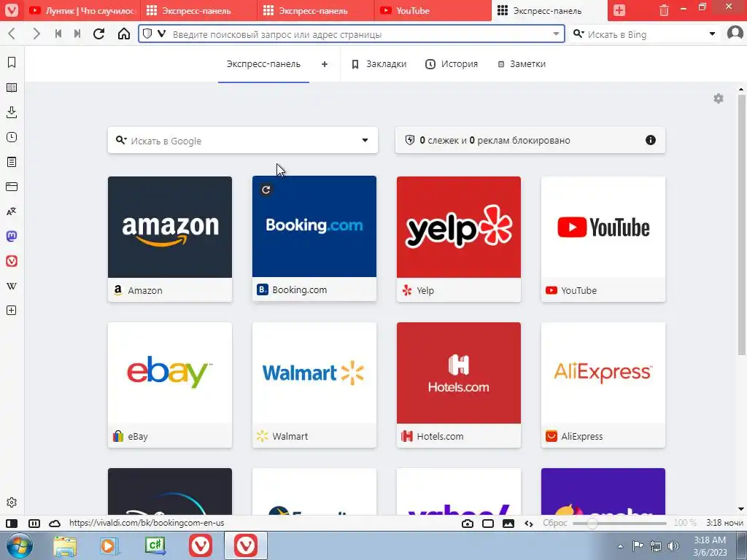This screenshot has width=747, height=560.
Task: Reset zoom with Сброс button
Action: [555, 523]
